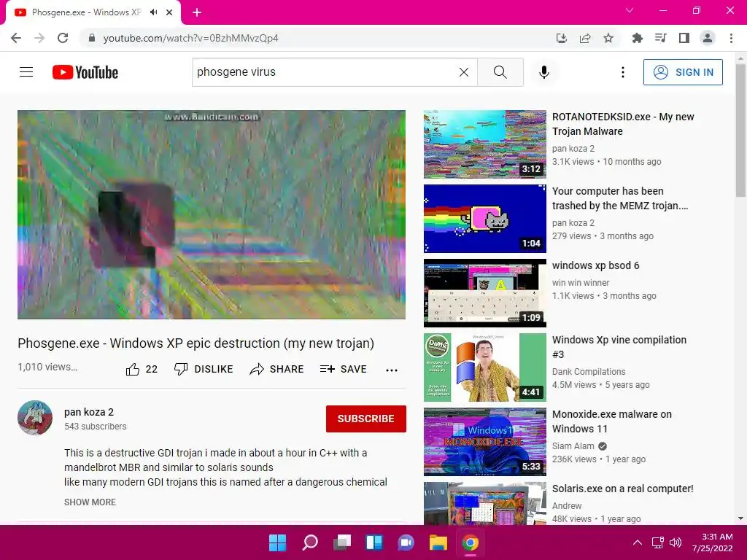Close the Phosgene.exe browser tab

(169, 12)
